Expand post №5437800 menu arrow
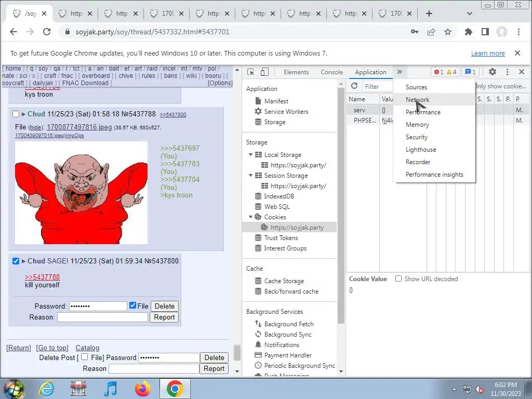This screenshot has width=532, height=399. 23,261
